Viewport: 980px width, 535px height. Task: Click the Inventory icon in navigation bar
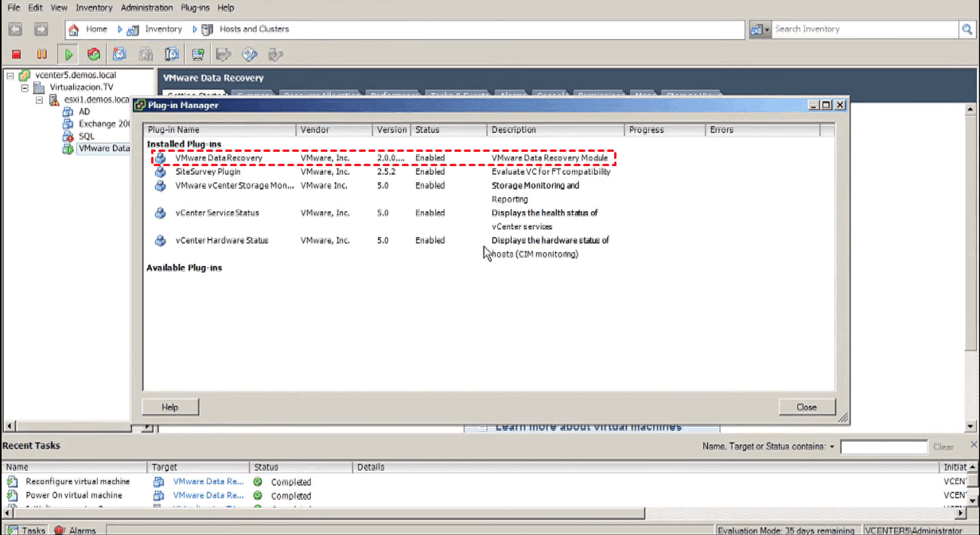(133, 29)
